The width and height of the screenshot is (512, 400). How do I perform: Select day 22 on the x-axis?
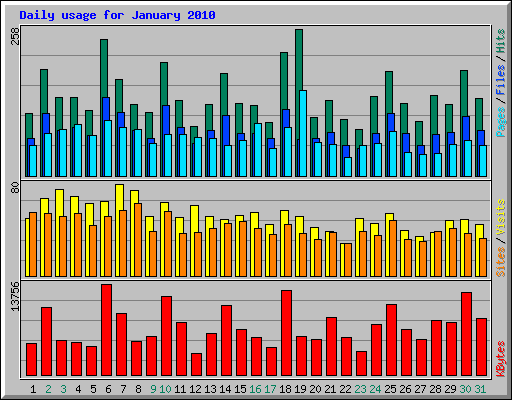(345, 389)
